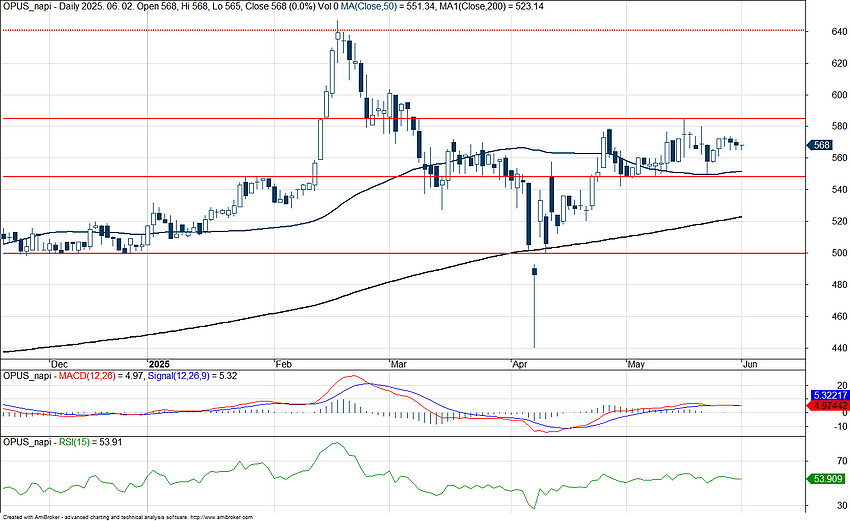850x521 pixels.
Task: Click the 568 current price tag
Action: (x=820, y=145)
